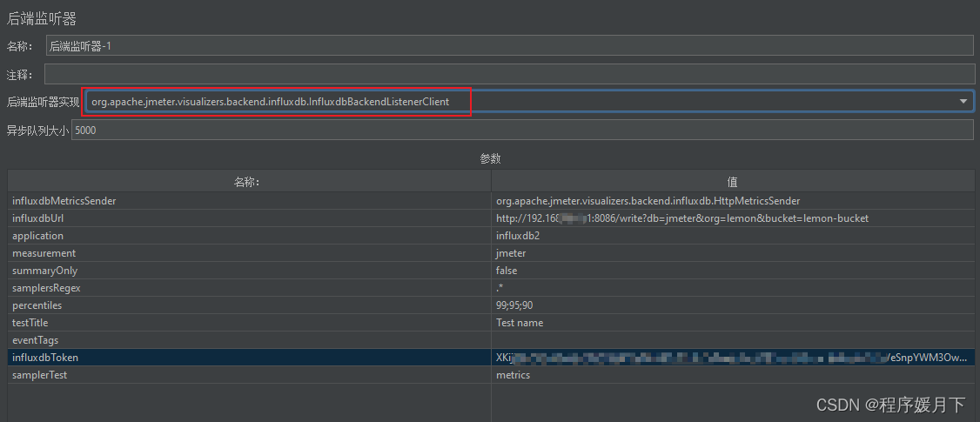
Task: Click the influxdb2 value cell
Action: [x=733, y=236]
